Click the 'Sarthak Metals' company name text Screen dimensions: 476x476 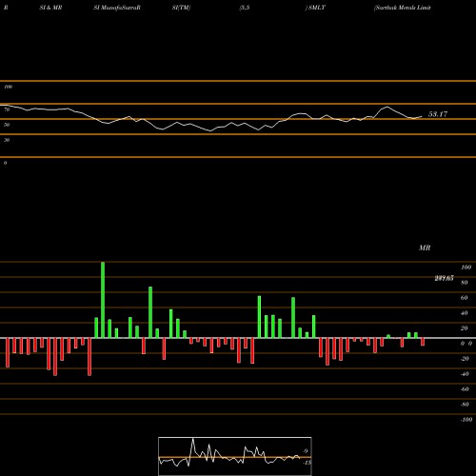(x=395, y=8)
